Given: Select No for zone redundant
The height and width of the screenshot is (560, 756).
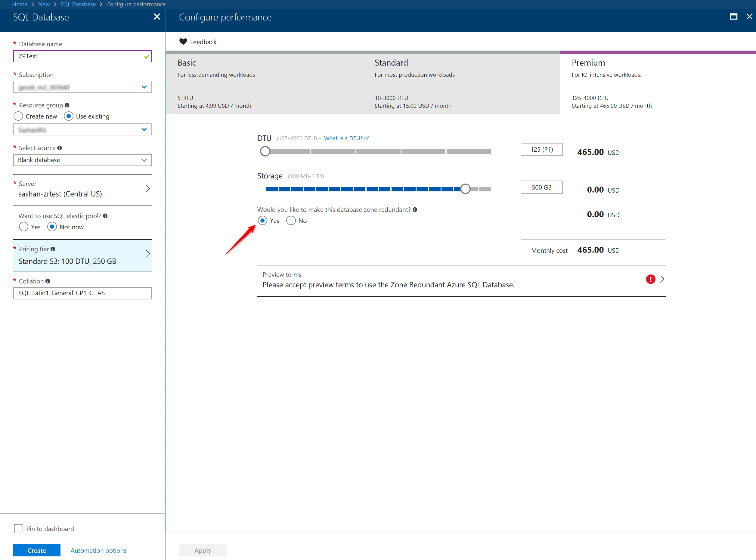Looking at the screenshot, I should [291, 221].
